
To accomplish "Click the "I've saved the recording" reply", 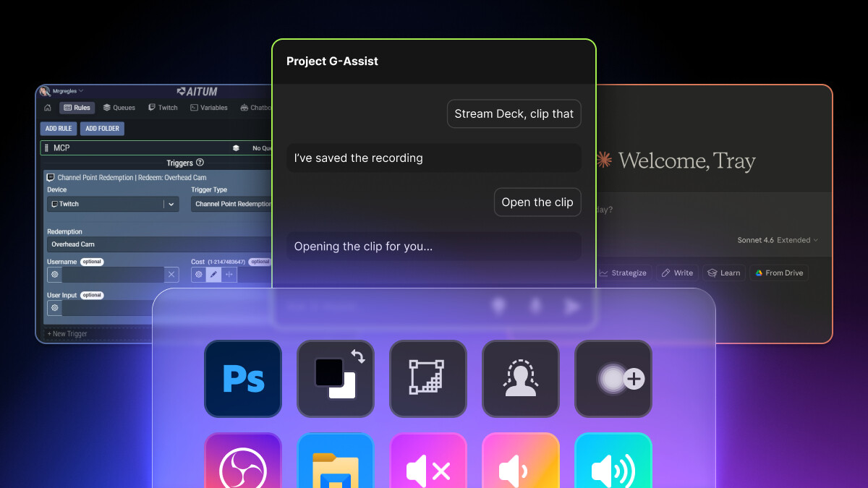I will point(434,158).
